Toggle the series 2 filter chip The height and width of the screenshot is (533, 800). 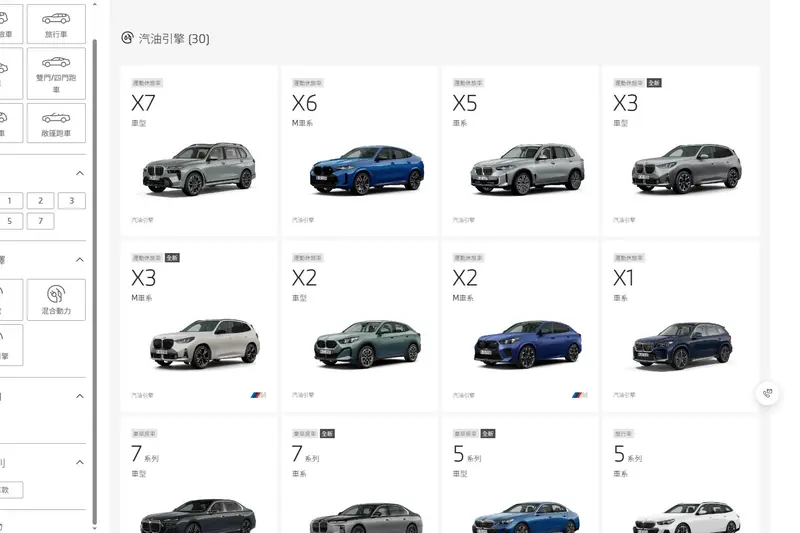coord(40,200)
